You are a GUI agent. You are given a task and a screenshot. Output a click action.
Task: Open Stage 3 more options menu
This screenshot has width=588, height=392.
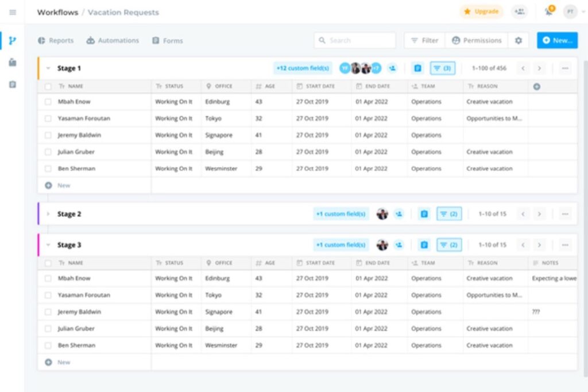tap(565, 245)
